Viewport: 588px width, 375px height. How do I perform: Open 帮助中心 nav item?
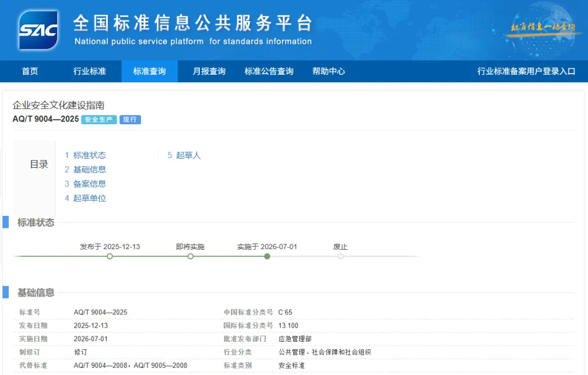(x=328, y=71)
